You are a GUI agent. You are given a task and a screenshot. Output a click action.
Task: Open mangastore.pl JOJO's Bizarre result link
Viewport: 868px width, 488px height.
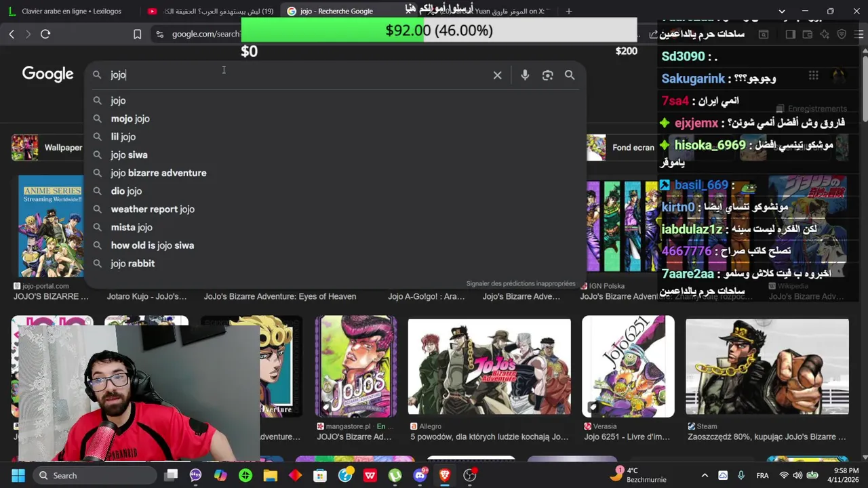354,436
